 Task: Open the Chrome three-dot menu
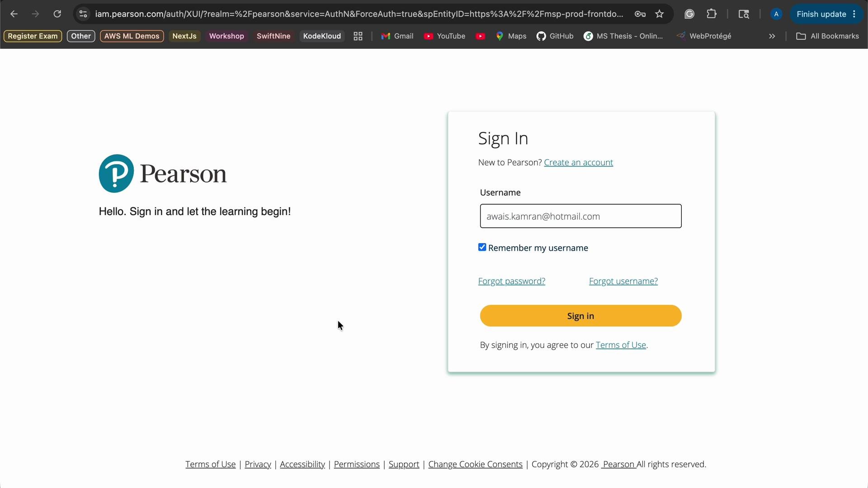pos(854,14)
